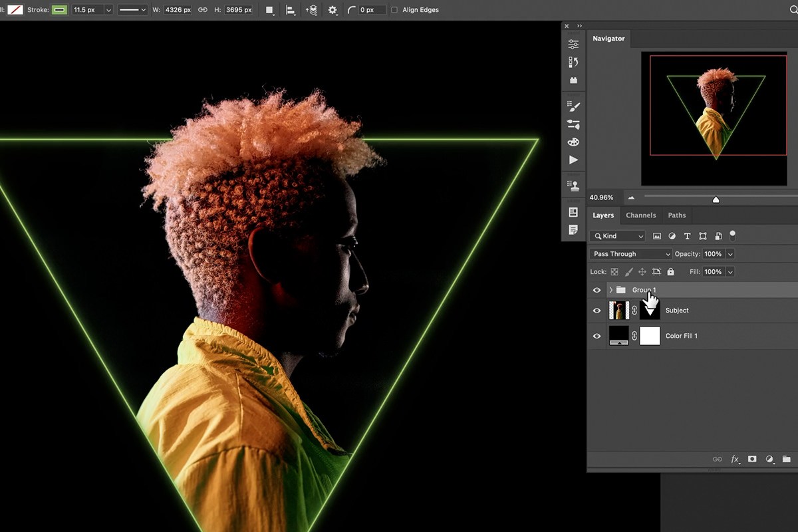Image resolution: width=798 pixels, height=532 pixels.
Task: Open the Layer Comps panel icon
Action: click(573, 212)
